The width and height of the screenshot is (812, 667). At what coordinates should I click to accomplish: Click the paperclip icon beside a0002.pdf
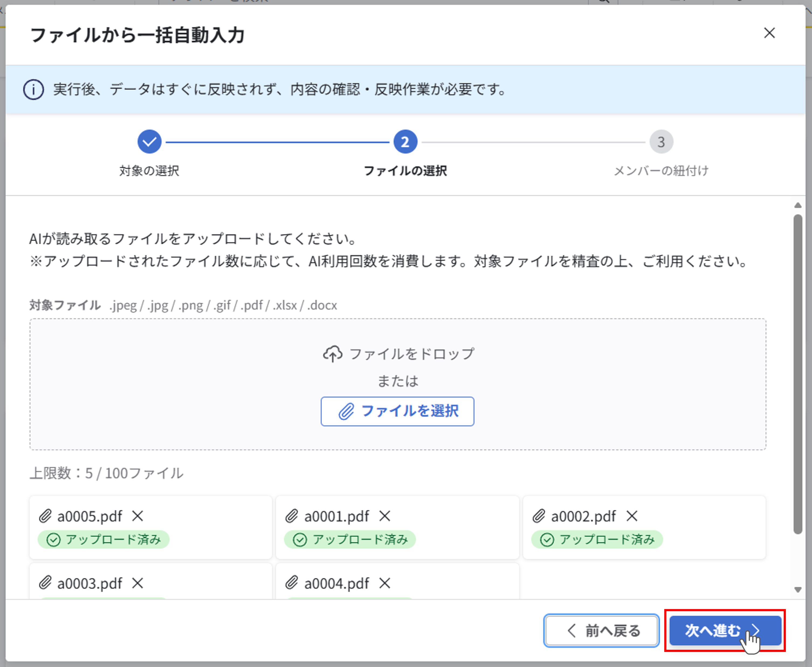click(x=539, y=516)
